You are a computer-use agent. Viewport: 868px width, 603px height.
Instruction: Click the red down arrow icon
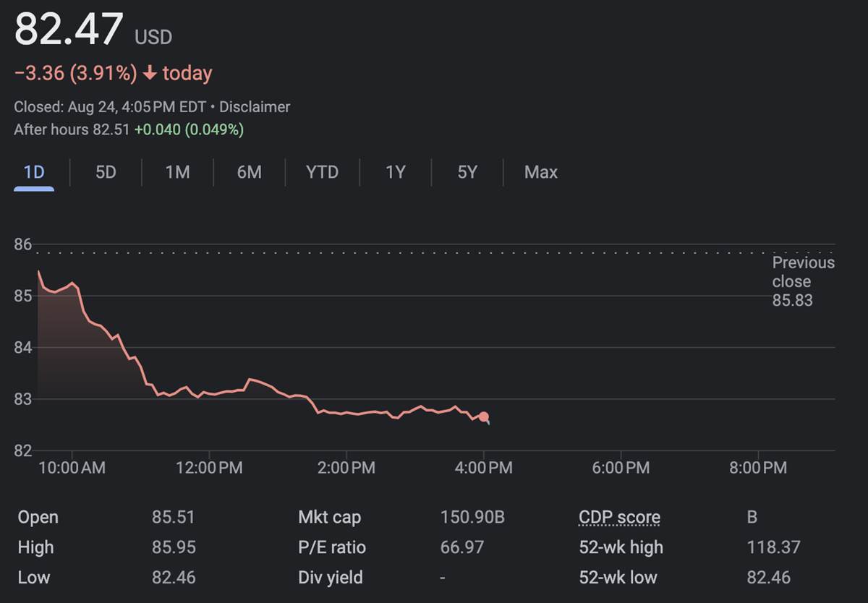coord(150,74)
